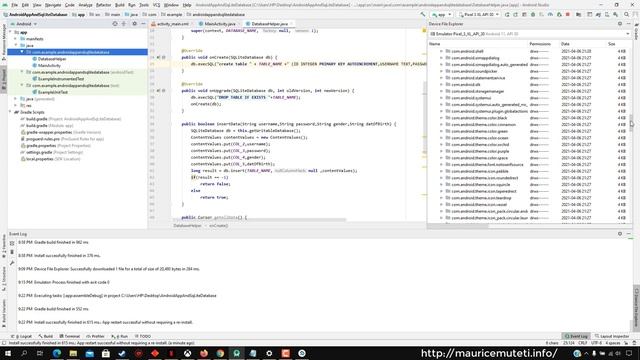Open the Build menu
The width and height of the screenshot is (640, 360).
120,5
